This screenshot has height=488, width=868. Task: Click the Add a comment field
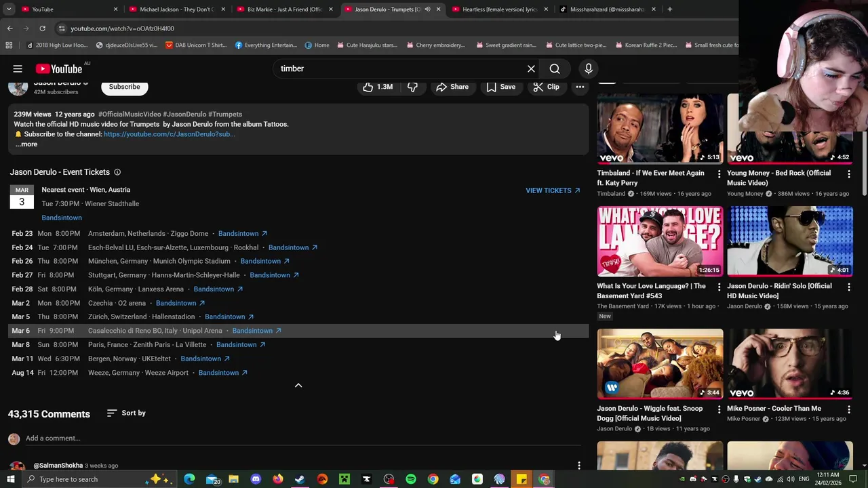[x=302, y=439]
